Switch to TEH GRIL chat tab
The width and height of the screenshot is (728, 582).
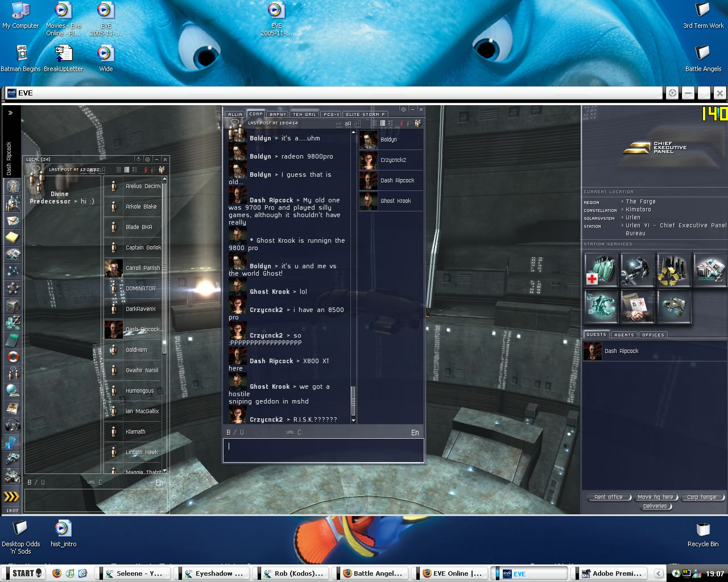click(x=304, y=114)
